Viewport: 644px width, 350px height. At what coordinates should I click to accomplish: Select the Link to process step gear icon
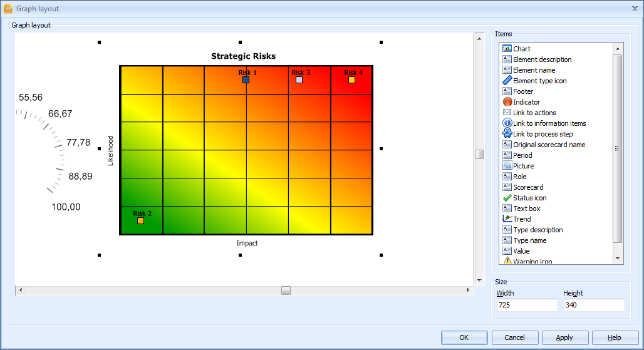(507, 134)
